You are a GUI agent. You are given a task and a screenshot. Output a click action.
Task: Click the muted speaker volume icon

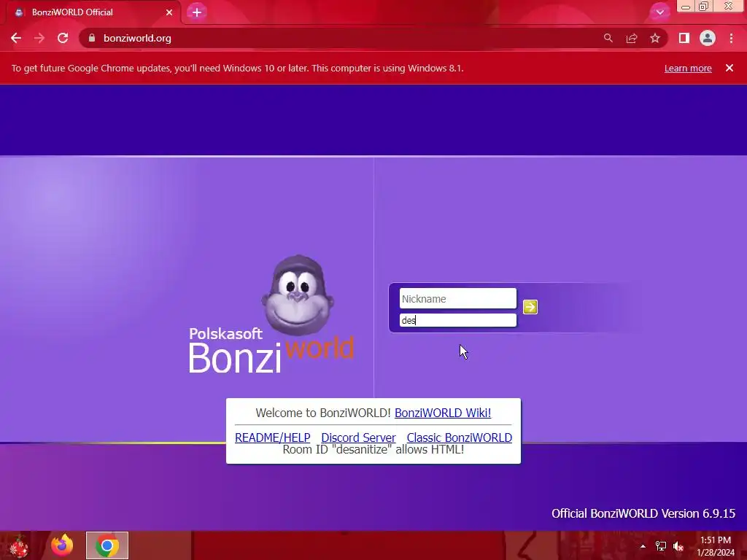tap(678, 546)
